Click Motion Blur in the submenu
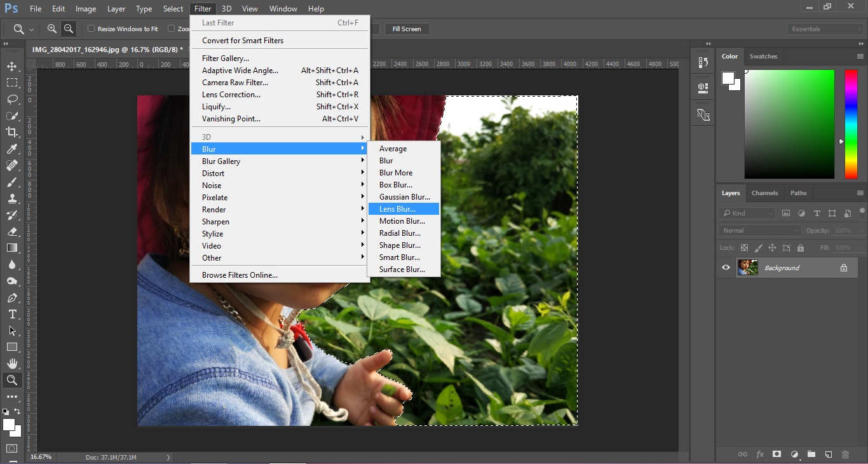 pos(402,221)
